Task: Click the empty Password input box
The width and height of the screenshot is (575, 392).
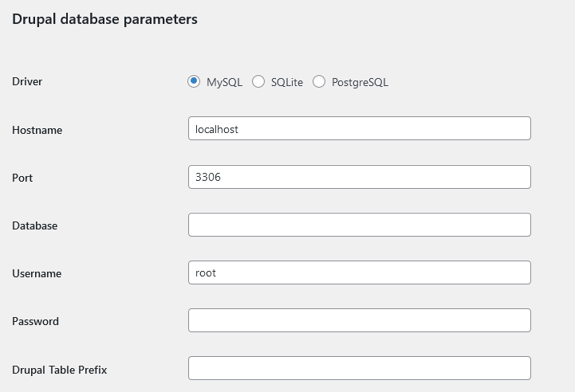Action: 359,320
